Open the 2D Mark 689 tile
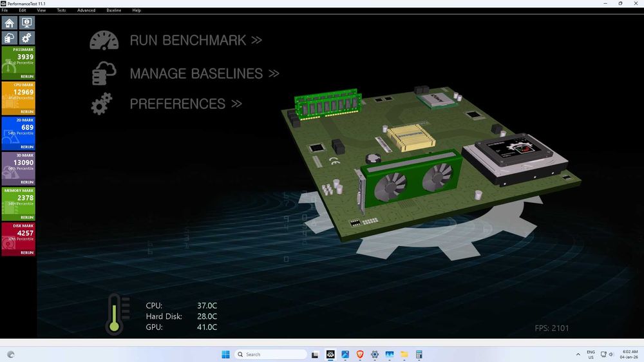 [x=19, y=133]
